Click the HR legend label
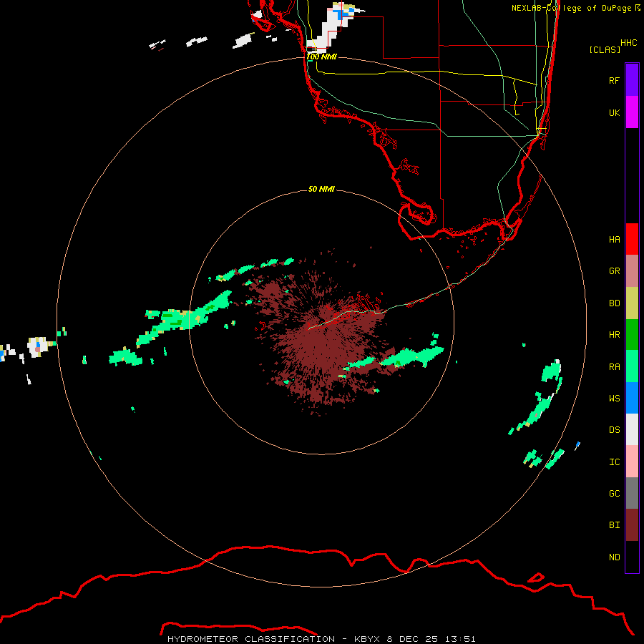This screenshot has width=644, height=644. coord(614,335)
